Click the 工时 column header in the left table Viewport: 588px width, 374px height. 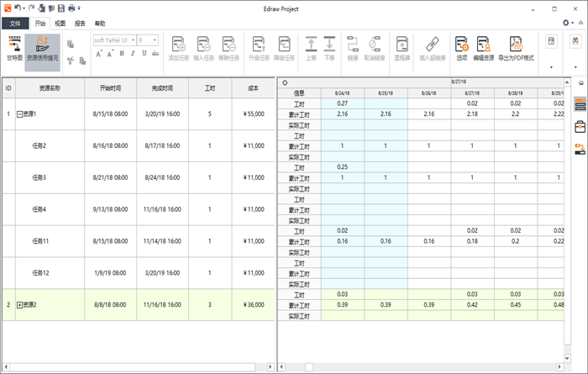210,88
